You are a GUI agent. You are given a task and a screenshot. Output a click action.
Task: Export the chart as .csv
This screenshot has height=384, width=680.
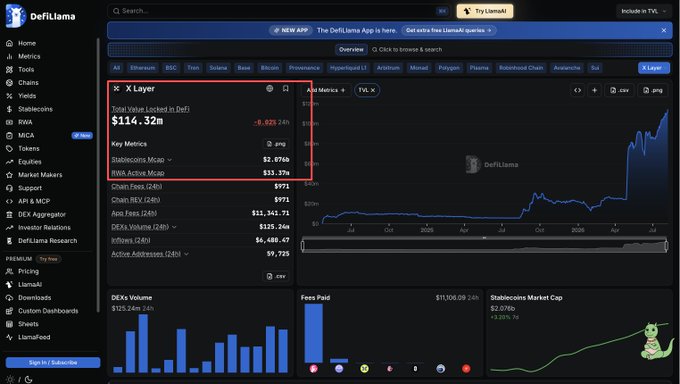[620, 90]
